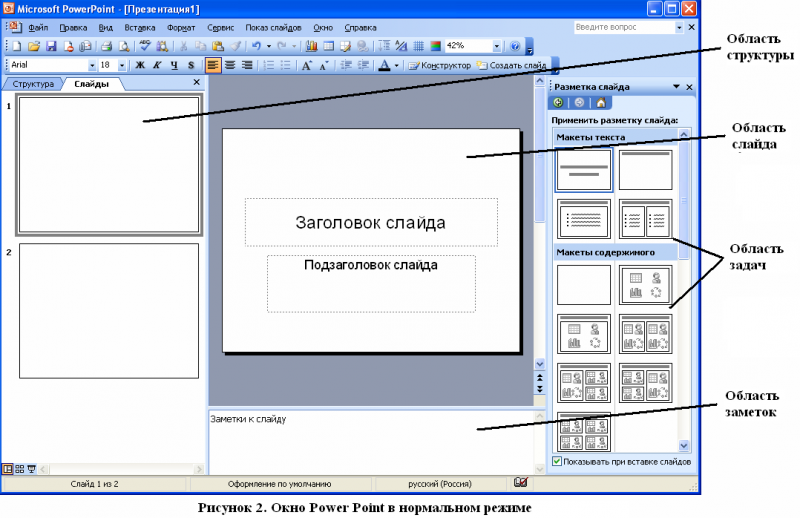Open the Вставка menu
This screenshot has width=800, height=518.
pos(140,28)
